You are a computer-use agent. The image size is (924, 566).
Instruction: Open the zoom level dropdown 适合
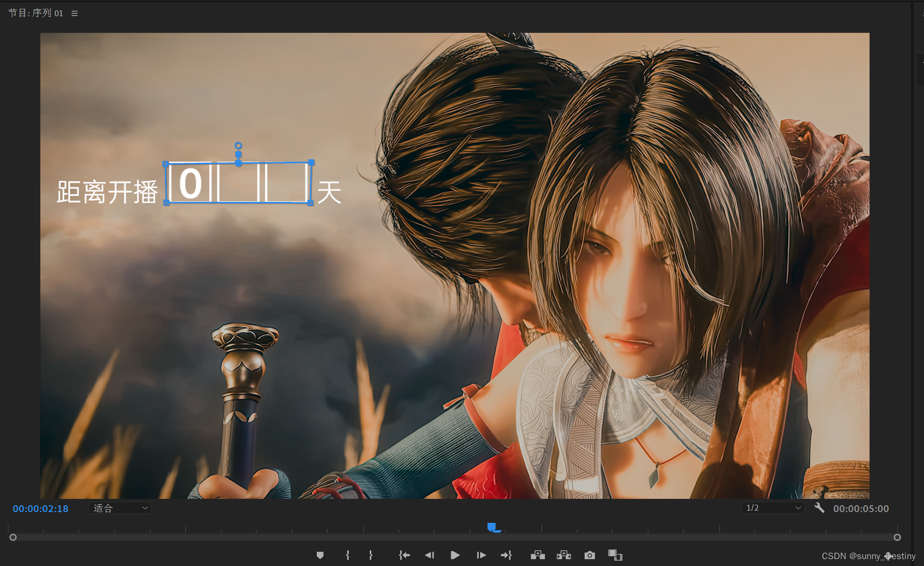tap(120, 508)
